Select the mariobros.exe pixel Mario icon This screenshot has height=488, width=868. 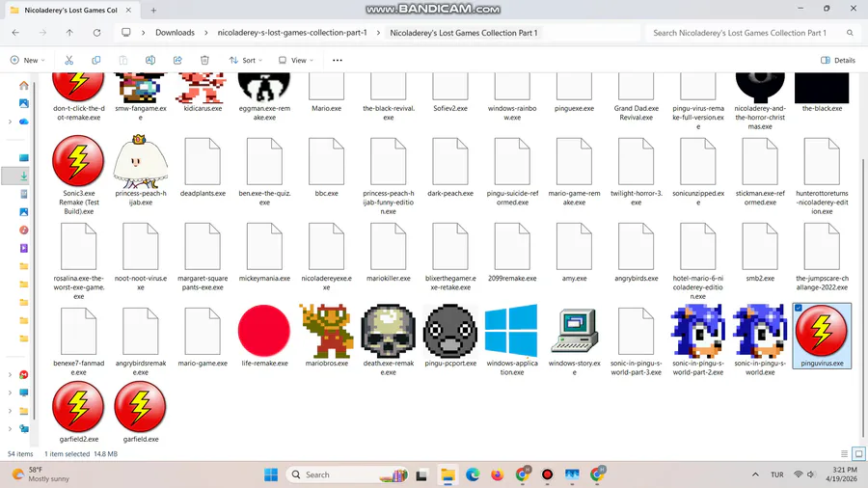(x=327, y=330)
